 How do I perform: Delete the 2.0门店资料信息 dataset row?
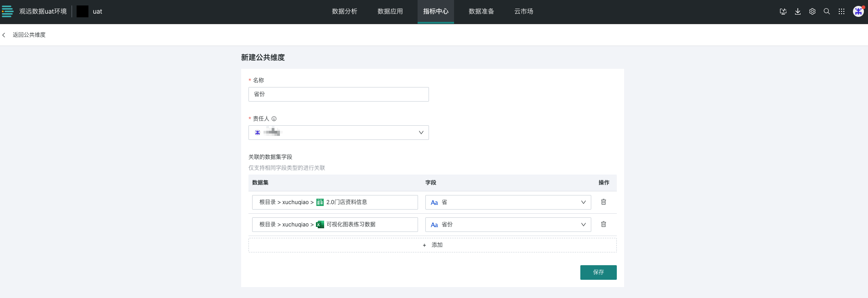(x=604, y=202)
